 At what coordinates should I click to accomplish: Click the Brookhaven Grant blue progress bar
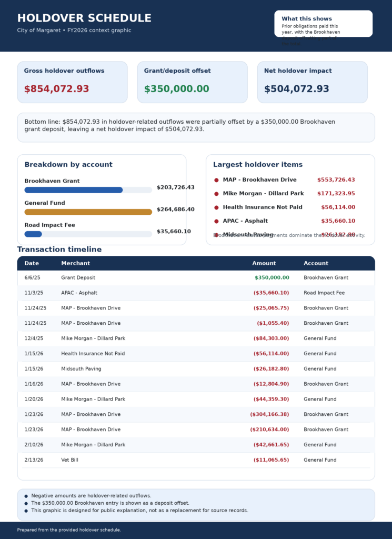[x=74, y=190]
